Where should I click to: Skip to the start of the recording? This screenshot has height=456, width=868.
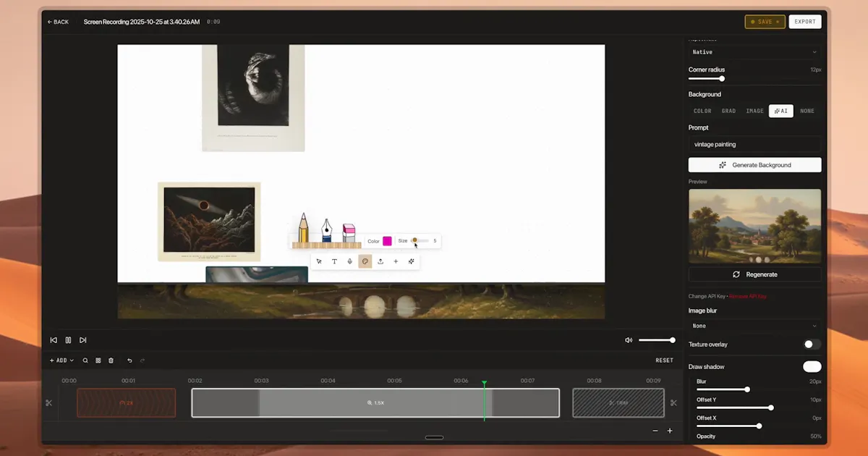[54, 340]
